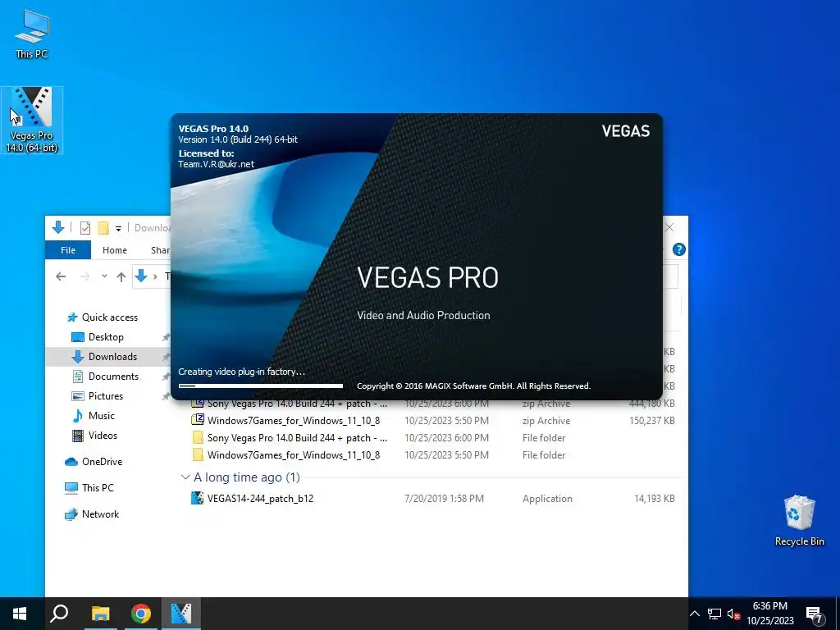The width and height of the screenshot is (840, 630).
Task: Select the Sony Vegas Pro 14.0 File folder
Action: point(433,438)
